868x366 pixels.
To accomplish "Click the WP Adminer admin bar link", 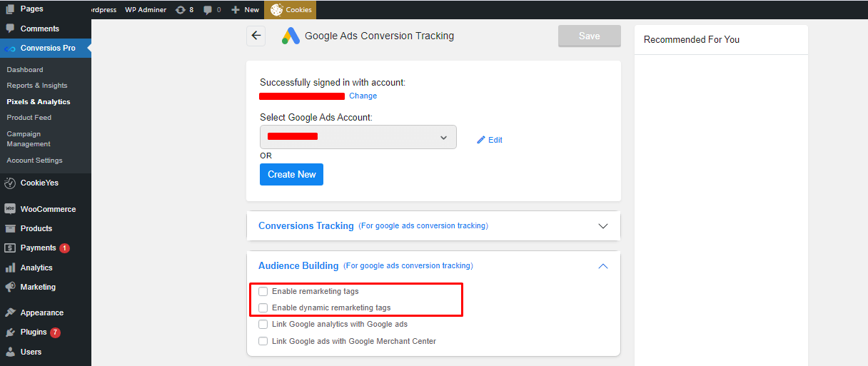I will [146, 10].
